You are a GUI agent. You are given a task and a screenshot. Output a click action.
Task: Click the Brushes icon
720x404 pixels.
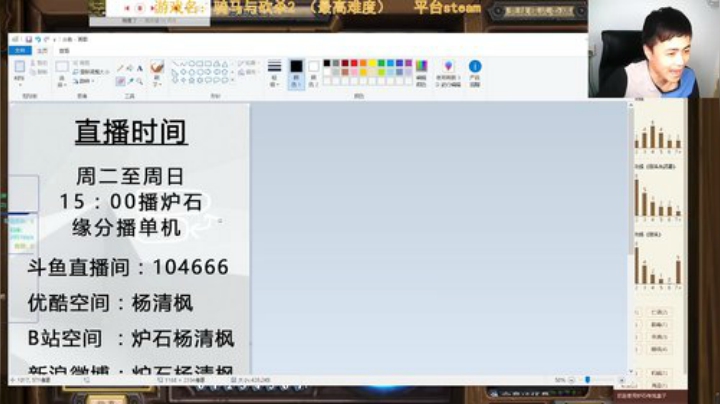point(158,67)
